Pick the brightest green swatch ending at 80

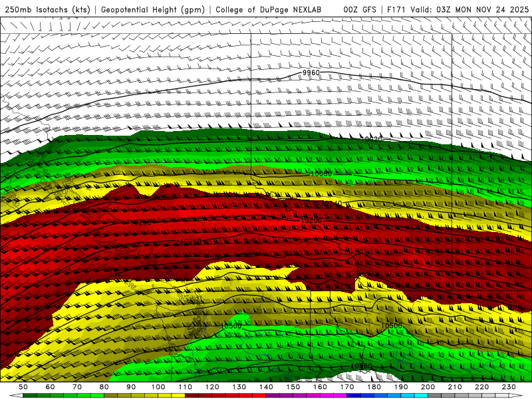point(97,396)
